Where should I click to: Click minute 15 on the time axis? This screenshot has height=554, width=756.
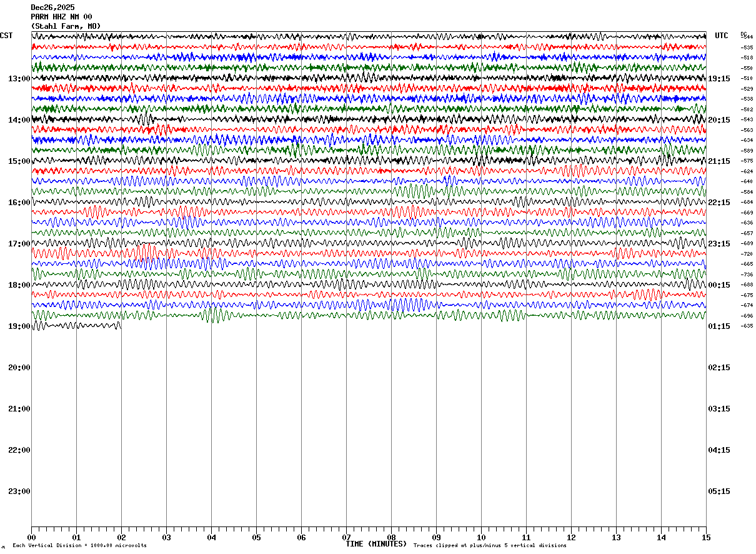coord(706,538)
